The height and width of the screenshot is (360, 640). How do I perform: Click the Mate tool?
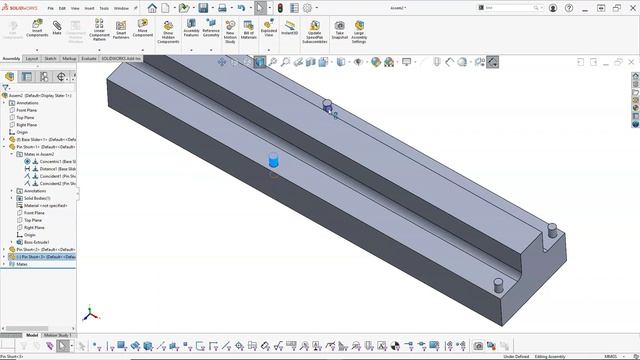tap(57, 27)
